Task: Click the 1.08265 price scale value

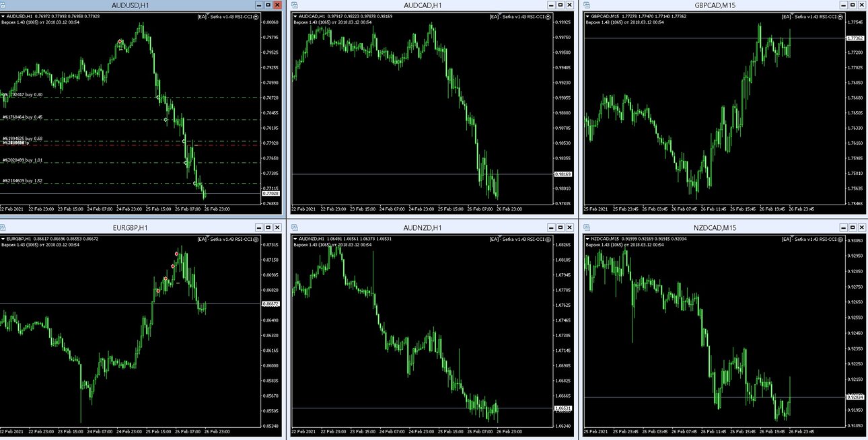Action: click(563, 245)
